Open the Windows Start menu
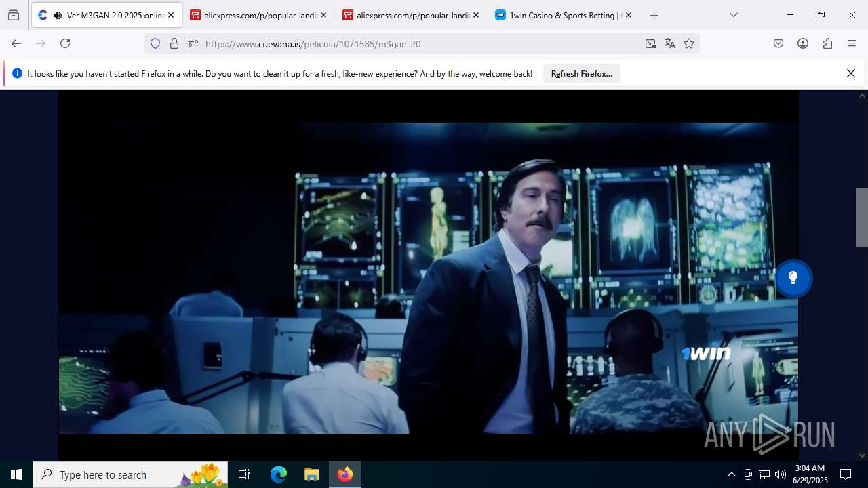Screen dimensions: 868x488 coord(16,474)
